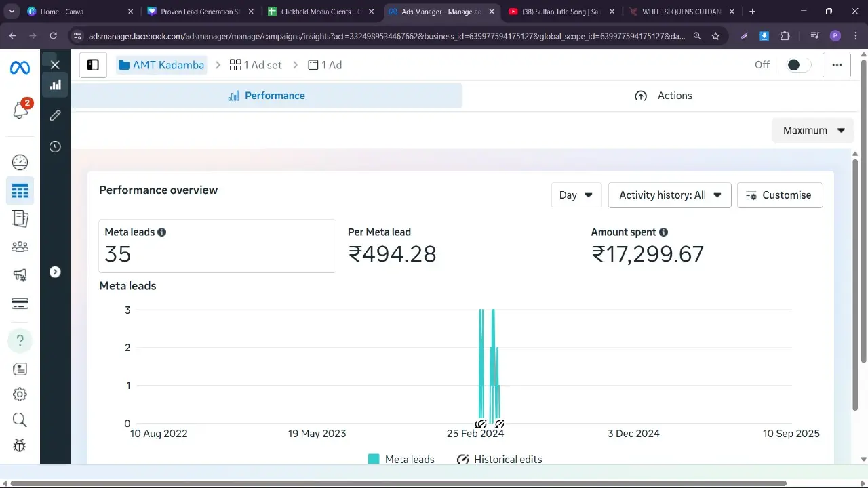Open the notifications bell icon
Screen dimensions: 868x488
point(20,110)
